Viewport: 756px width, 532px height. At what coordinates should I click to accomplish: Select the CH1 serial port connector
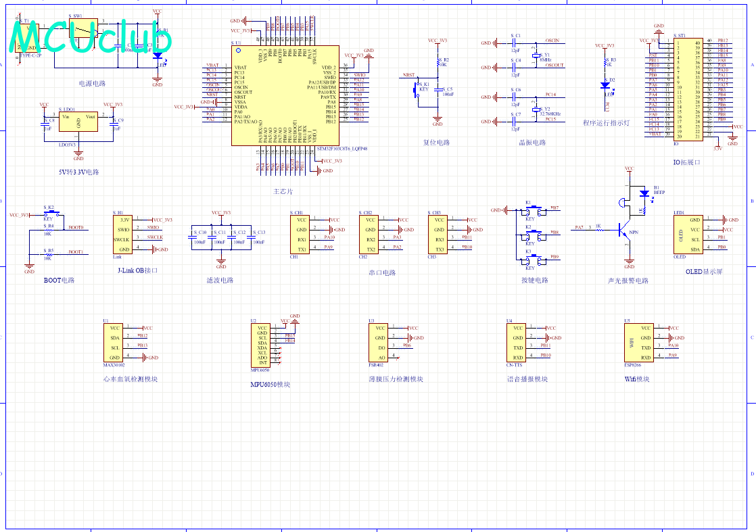tap(300, 235)
